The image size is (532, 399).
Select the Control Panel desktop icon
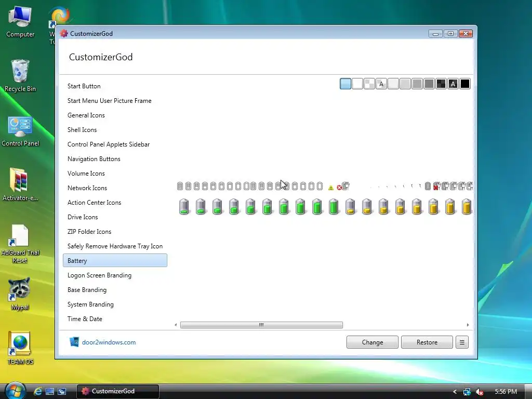20,131
